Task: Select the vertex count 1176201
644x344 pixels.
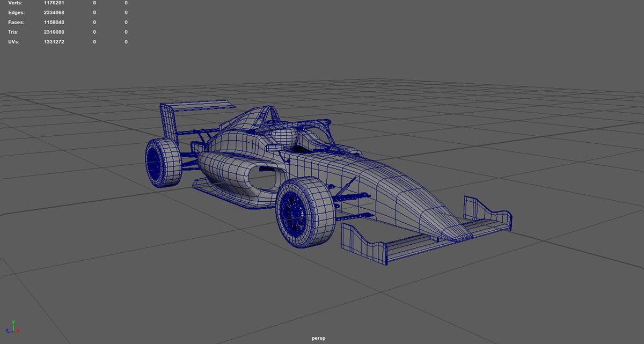Action: tap(54, 3)
